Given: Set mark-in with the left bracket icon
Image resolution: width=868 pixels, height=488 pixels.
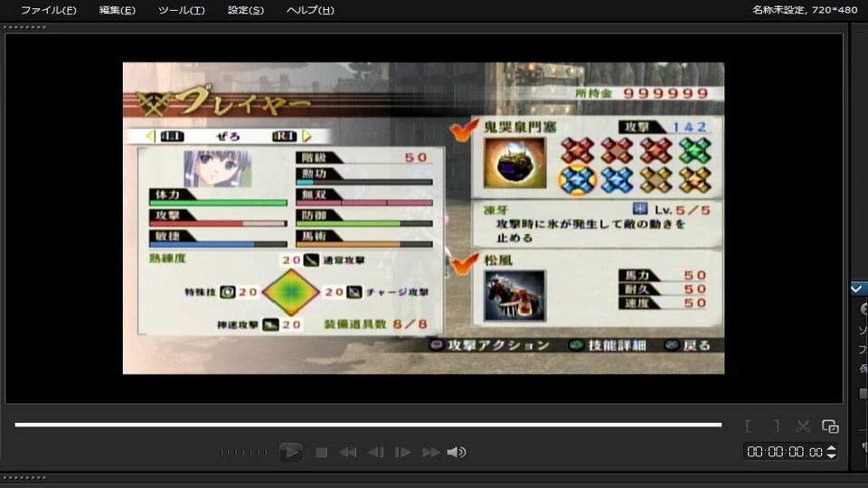Looking at the screenshot, I should [x=749, y=426].
